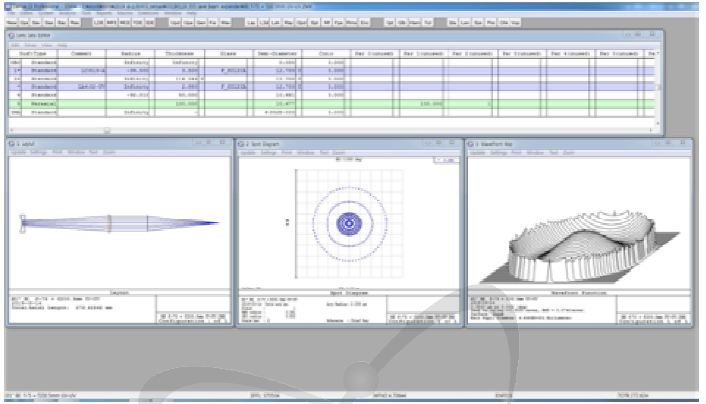Click the Upa (Update All) toolbar button
This screenshot has width=706, height=404.
188,22
